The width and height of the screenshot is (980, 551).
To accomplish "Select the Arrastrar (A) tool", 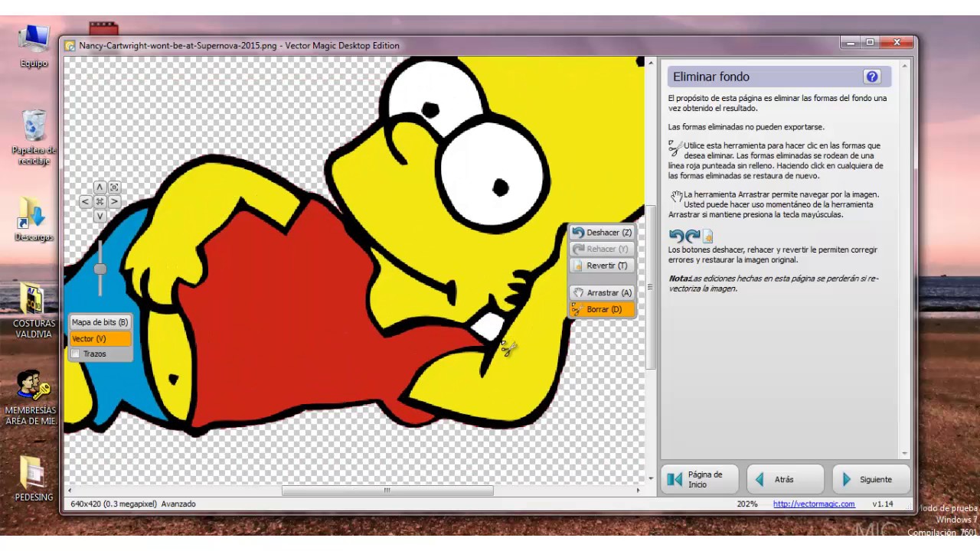I will pyautogui.click(x=602, y=293).
